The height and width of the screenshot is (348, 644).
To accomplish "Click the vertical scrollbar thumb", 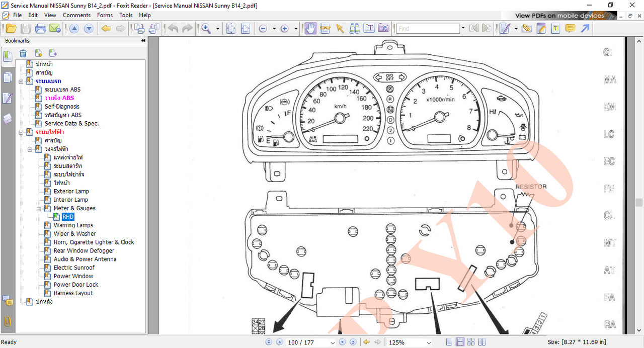I will 639,203.
